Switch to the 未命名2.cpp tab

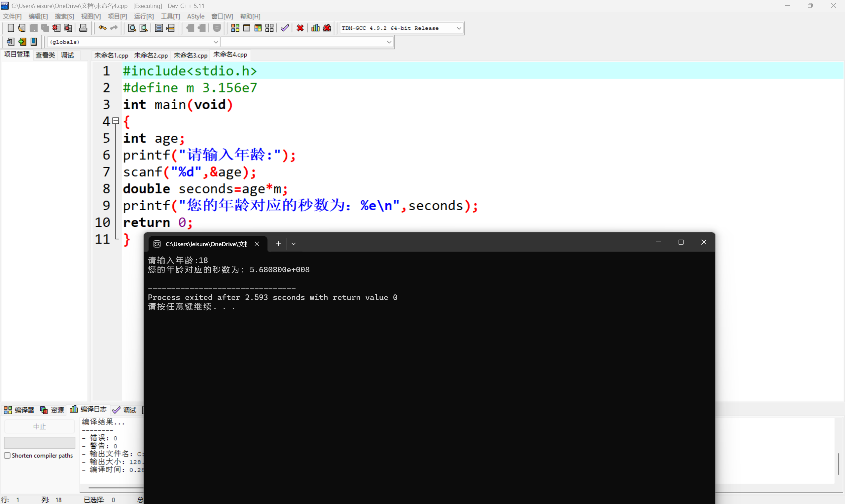(x=151, y=55)
